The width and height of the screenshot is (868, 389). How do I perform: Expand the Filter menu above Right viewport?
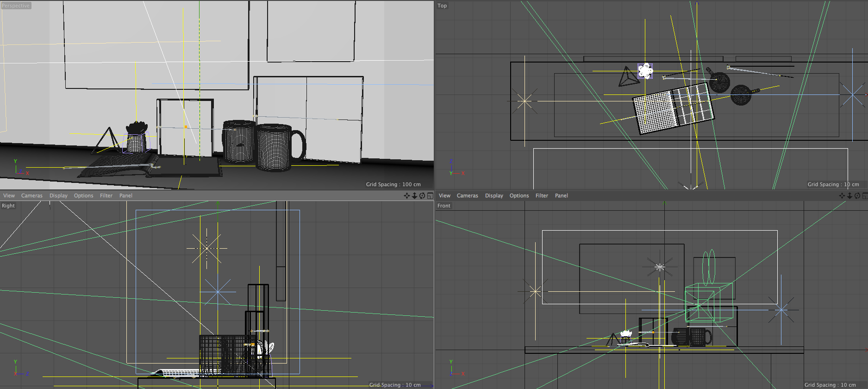pyautogui.click(x=106, y=196)
